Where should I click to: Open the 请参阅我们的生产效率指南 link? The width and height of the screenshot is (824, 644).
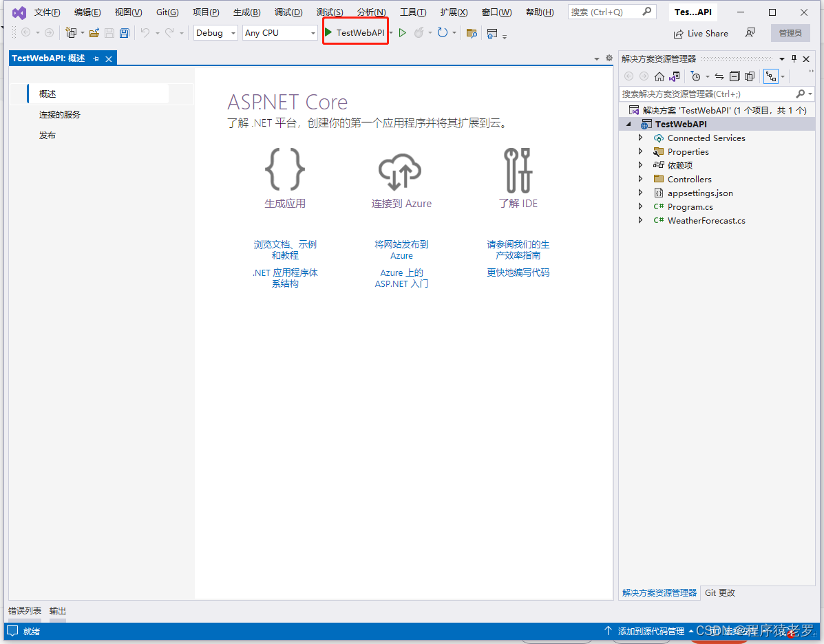coord(518,250)
